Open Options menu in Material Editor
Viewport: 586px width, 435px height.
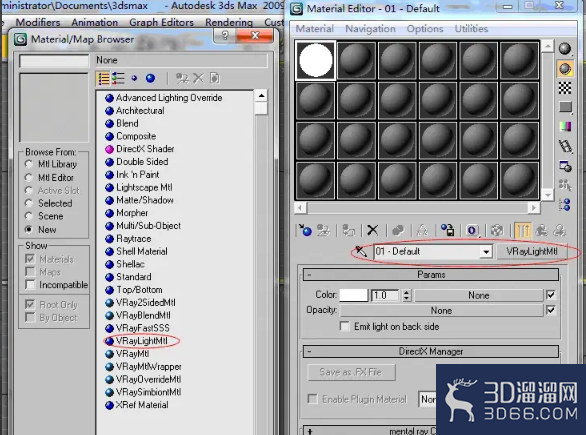click(425, 29)
